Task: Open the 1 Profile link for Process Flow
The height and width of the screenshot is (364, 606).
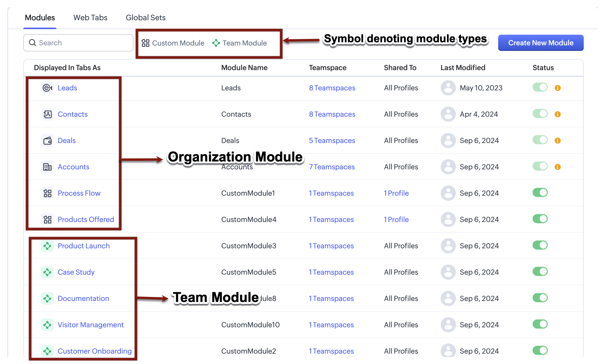Action: 396,193
